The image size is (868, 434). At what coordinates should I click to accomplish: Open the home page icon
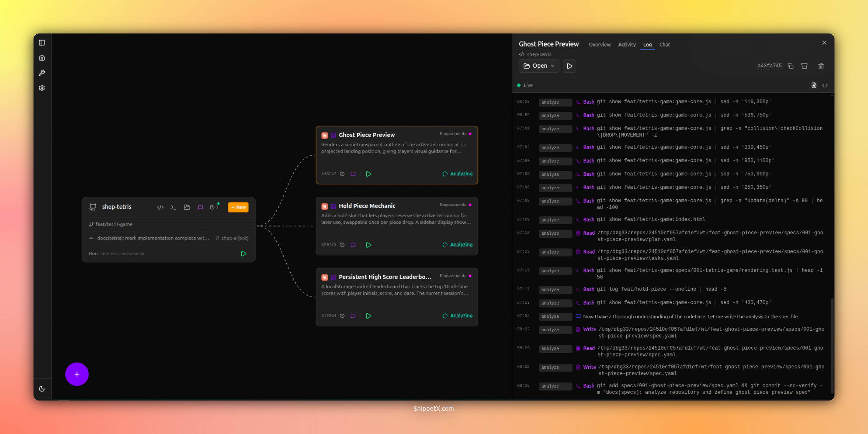coord(42,58)
